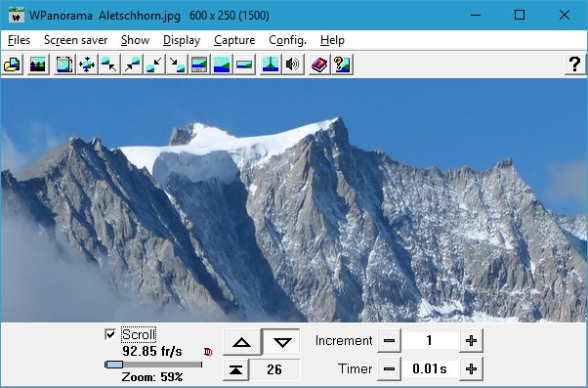Click the Aletschhorn mountain panorama image
The image size is (588, 388).
tap(294, 200)
